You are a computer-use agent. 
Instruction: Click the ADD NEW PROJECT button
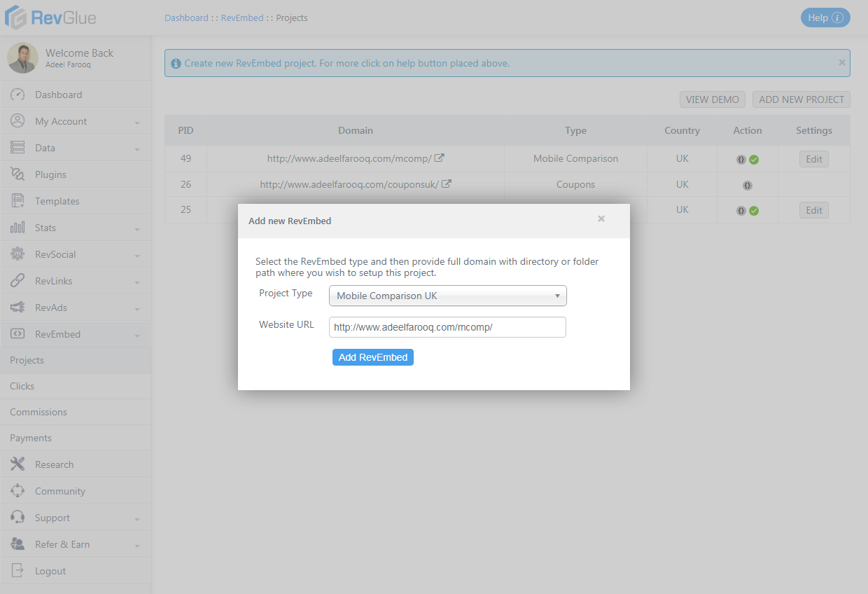[801, 99]
